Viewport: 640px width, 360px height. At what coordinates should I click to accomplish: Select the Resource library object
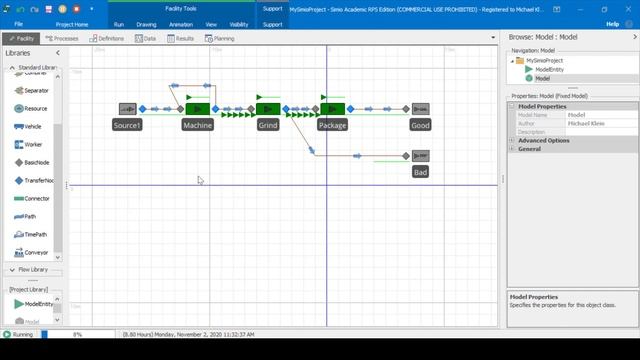coord(31,109)
